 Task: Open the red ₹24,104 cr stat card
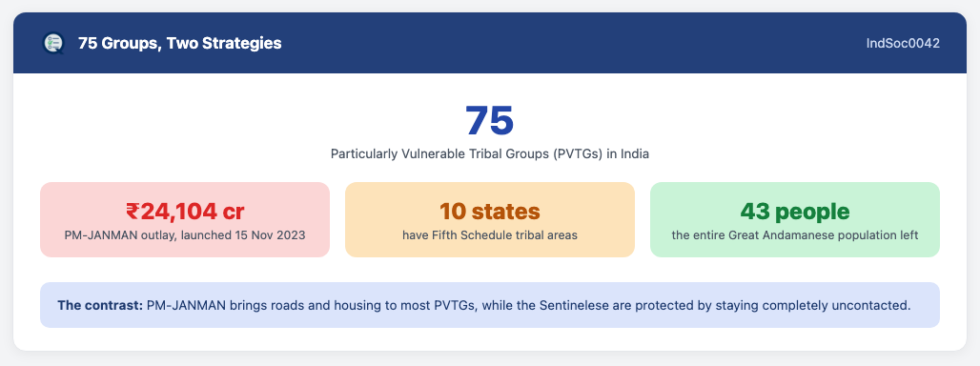[x=185, y=220]
